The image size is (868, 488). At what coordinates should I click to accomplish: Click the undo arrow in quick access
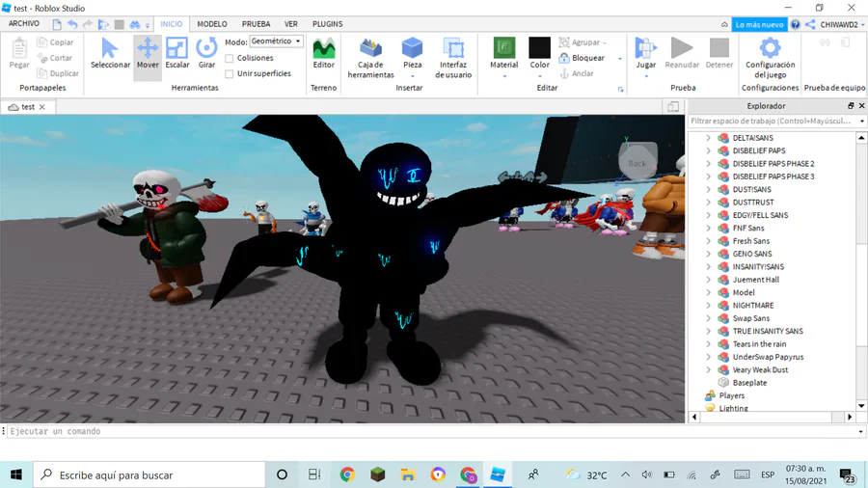(72, 24)
